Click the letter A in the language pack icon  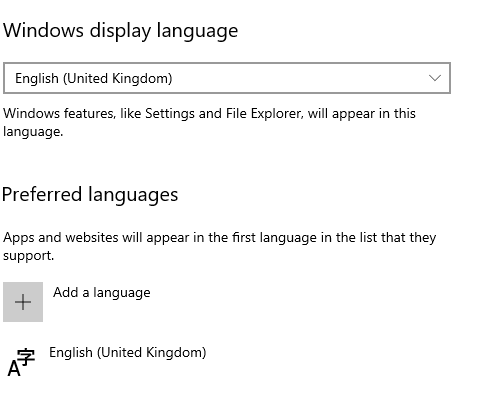14,369
